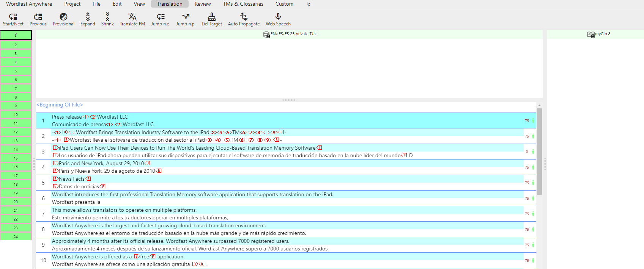This screenshot has height=269, width=644.
Task: Switch to the Review tab
Action: (x=203, y=4)
